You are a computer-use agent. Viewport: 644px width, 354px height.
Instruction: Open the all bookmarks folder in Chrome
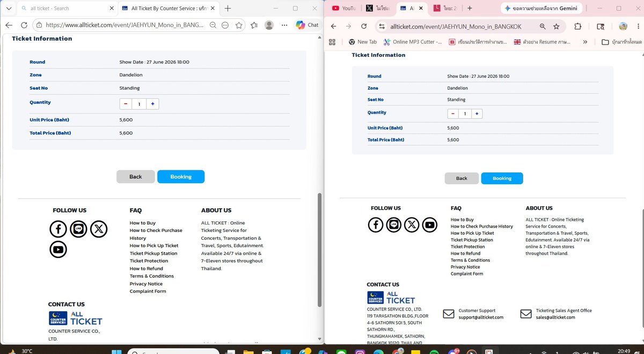point(621,41)
